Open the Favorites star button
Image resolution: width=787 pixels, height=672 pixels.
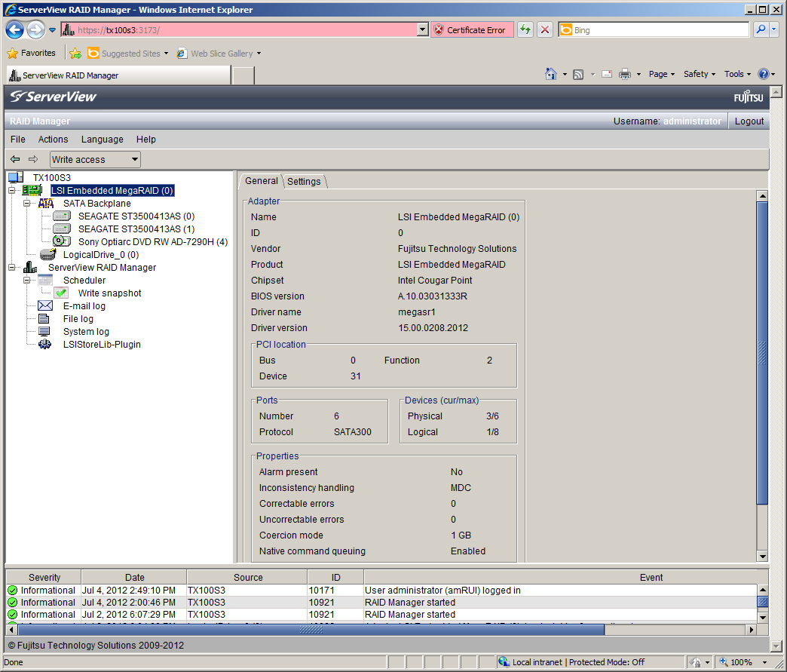[31, 54]
